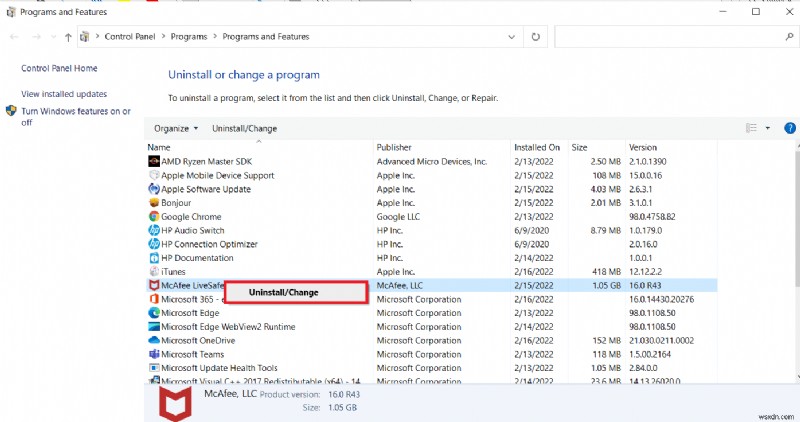Viewport: 800px width, 422px height.
Task: Click in the search box field
Action: tap(668, 37)
